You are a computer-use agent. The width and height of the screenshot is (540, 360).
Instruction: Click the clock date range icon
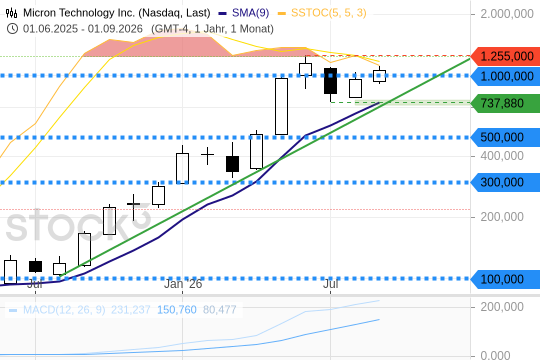pos(12,29)
